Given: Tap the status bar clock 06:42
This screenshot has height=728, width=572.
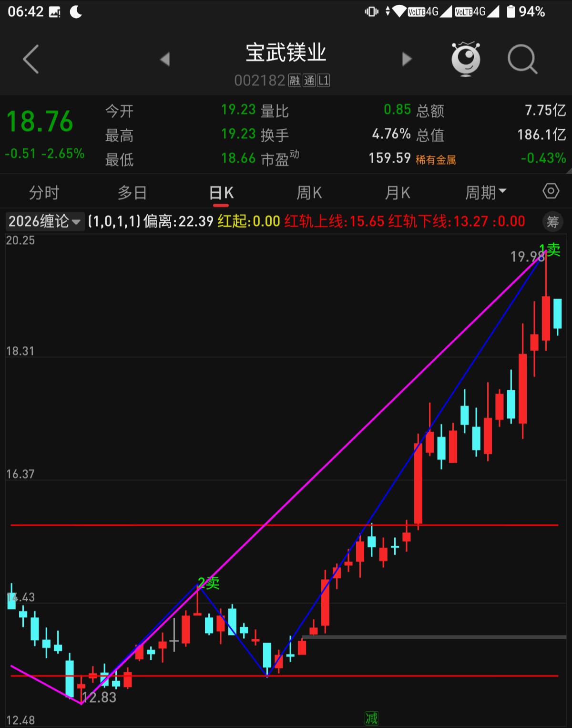Looking at the screenshot, I should [x=26, y=11].
